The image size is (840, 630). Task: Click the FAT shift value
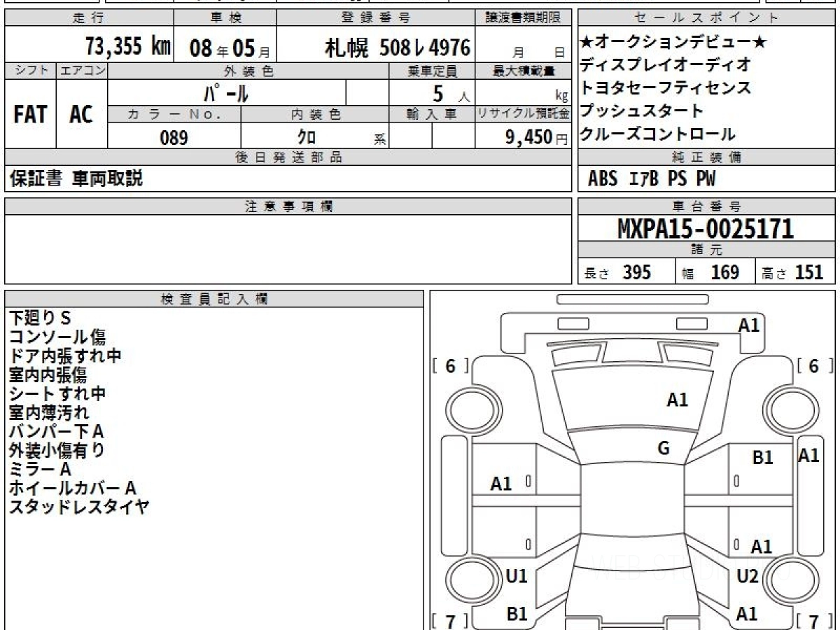point(30,115)
